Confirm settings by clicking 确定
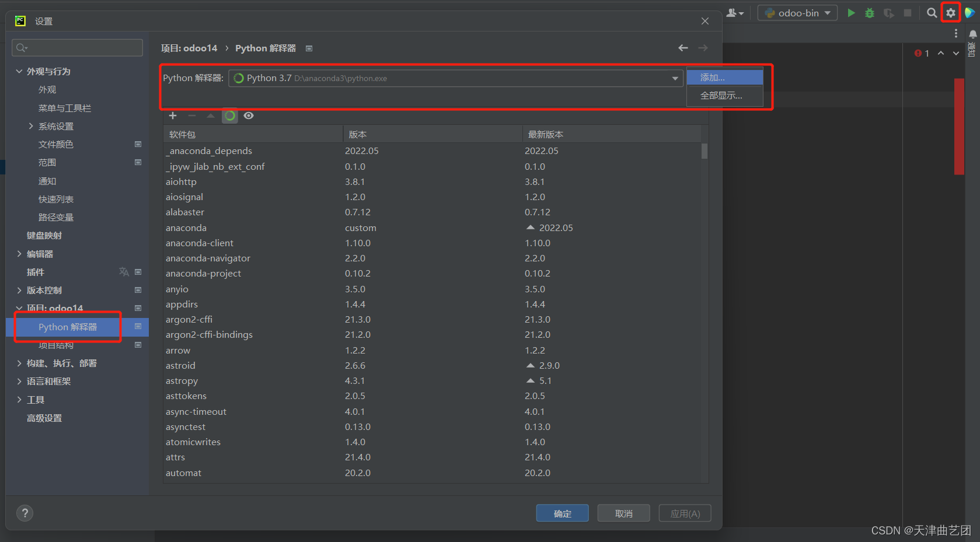The image size is (980, 542). click(x=562, y=513)
